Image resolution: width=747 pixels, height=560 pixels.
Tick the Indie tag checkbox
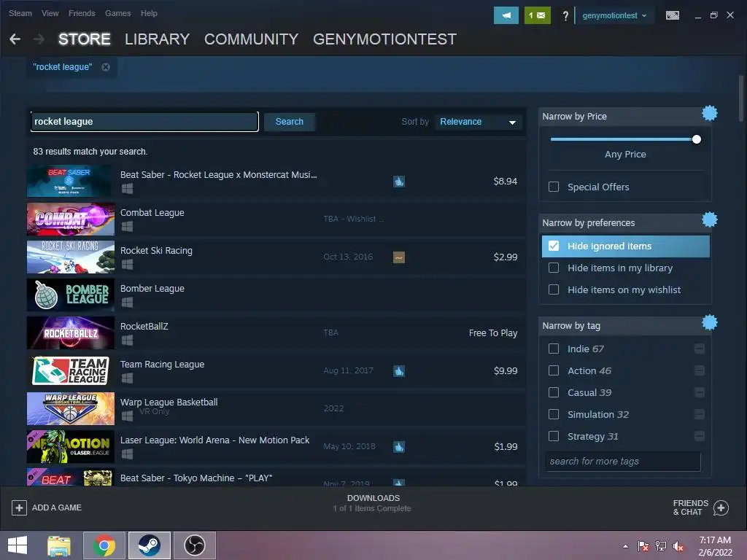point(554,349)
